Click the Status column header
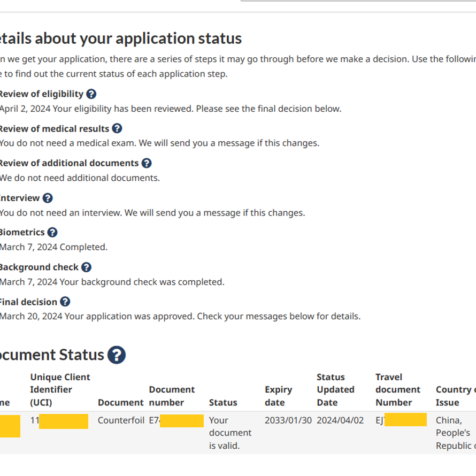This screenshot has width=476, height=476. point(223,402)
